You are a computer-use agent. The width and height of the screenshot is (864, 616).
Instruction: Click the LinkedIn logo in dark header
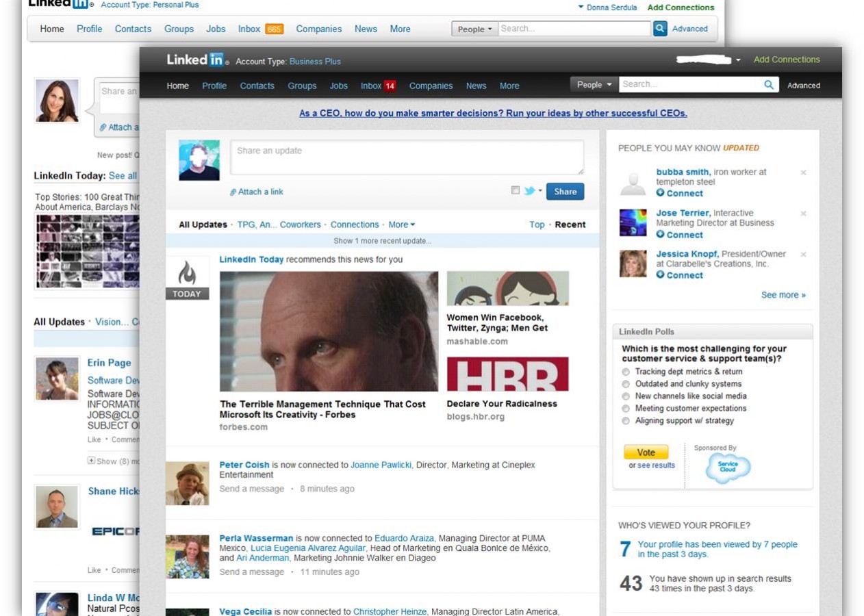pos(195,60)
